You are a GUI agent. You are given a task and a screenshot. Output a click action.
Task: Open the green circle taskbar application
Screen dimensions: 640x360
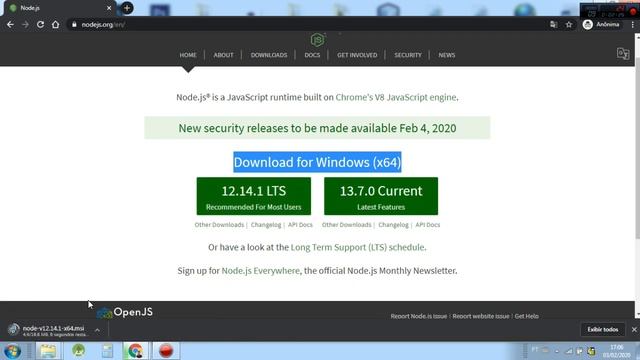click(x=78, y=351)
